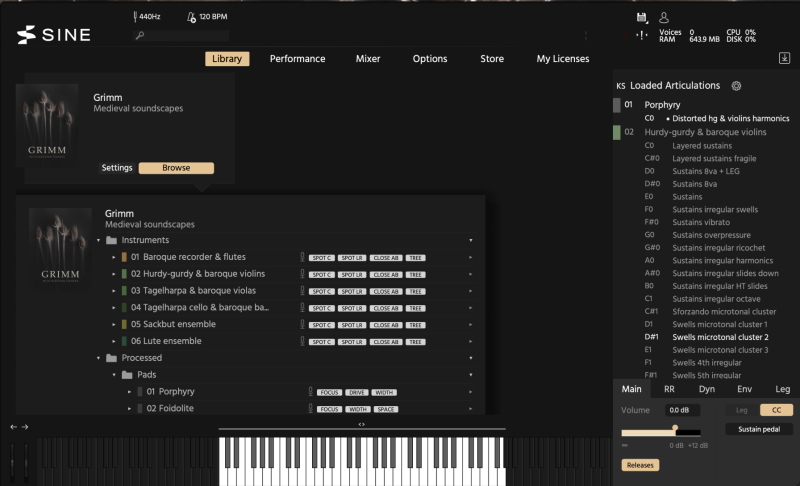This screenshot has width=800, height=486.
Task: Click the green swatch beside 02 Hurdy-gurdy articulations
Action: click(x=616, y=132)
